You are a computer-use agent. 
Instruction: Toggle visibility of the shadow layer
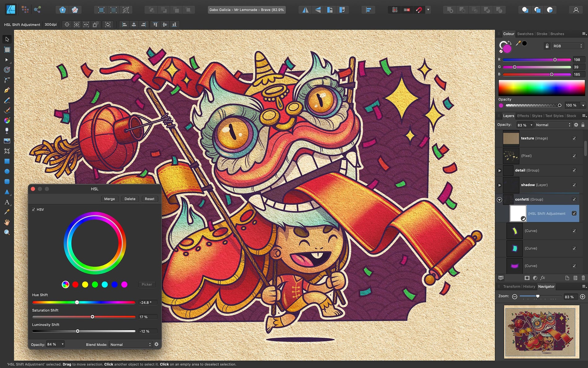574,185
